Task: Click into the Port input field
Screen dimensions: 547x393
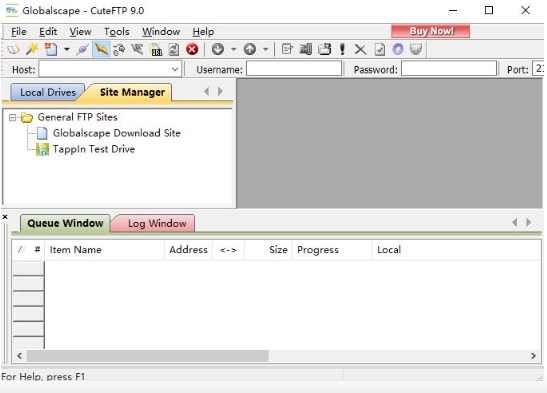Action: point(538,68)
